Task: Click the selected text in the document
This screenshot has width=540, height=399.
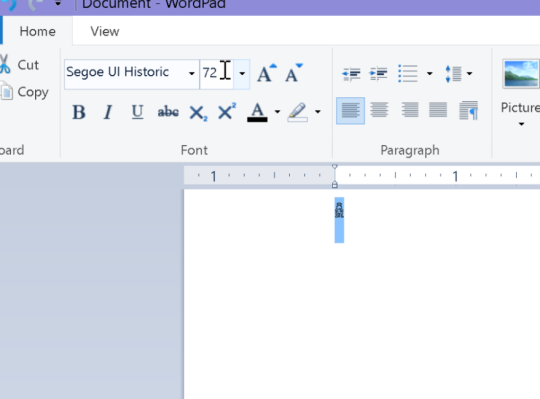Action: 339,220
